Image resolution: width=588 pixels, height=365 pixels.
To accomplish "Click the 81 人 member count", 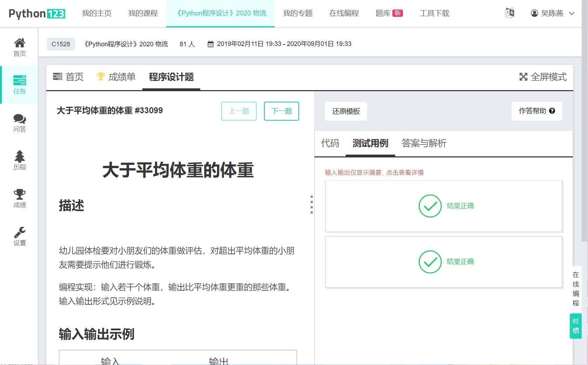I will [x=187, y=44].
